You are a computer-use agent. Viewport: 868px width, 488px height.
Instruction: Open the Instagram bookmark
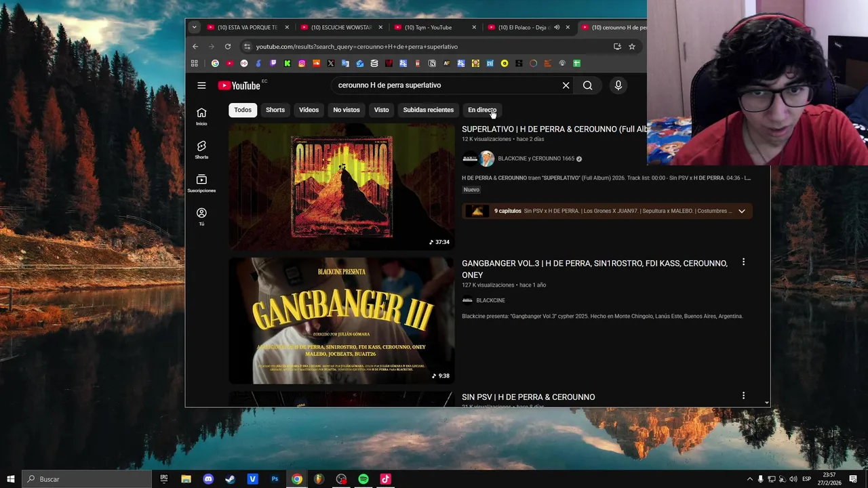coord(302,63)
